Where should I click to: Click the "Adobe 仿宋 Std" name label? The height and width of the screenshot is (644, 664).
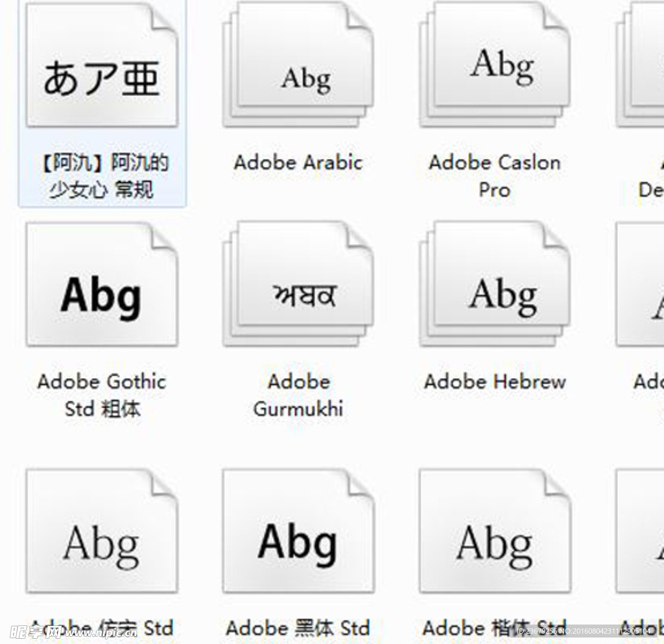coord(102,628)
